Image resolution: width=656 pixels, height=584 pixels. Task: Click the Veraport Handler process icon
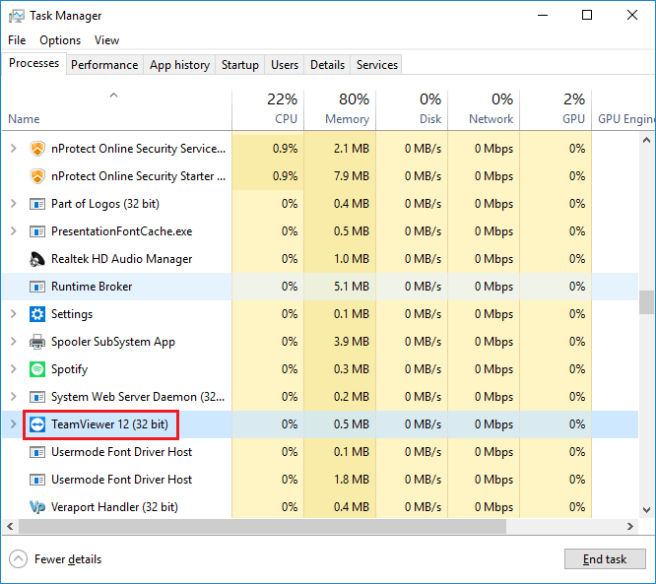point(38,507)
